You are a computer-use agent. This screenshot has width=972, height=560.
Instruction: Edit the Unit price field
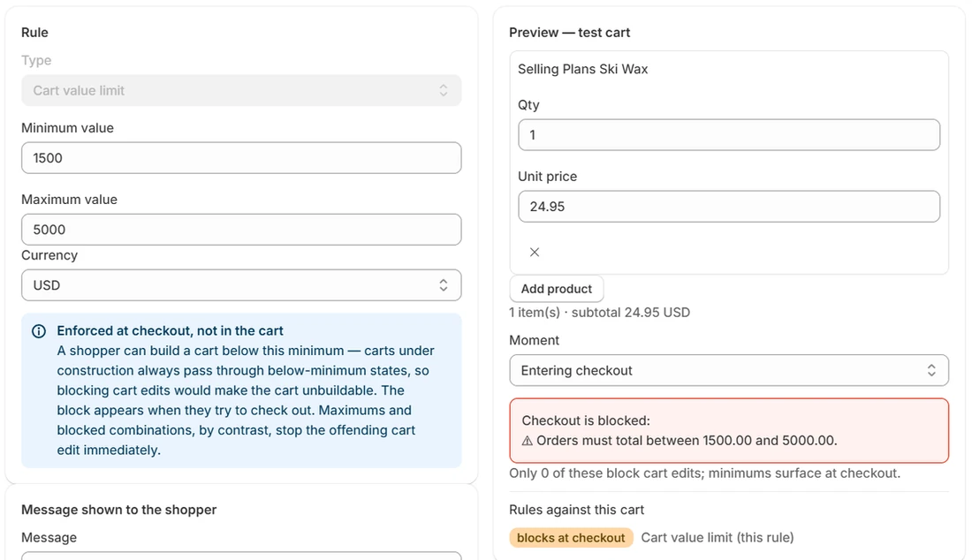click(729, 207)
